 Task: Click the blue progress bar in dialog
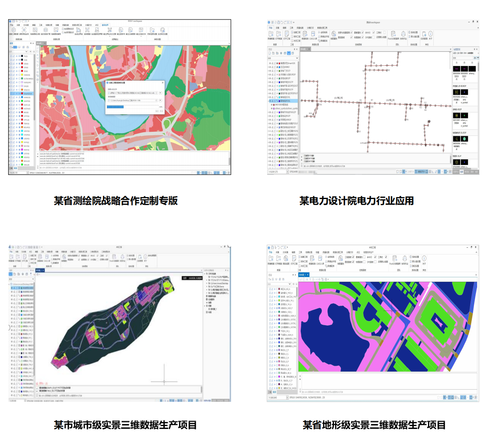(115, 107)
